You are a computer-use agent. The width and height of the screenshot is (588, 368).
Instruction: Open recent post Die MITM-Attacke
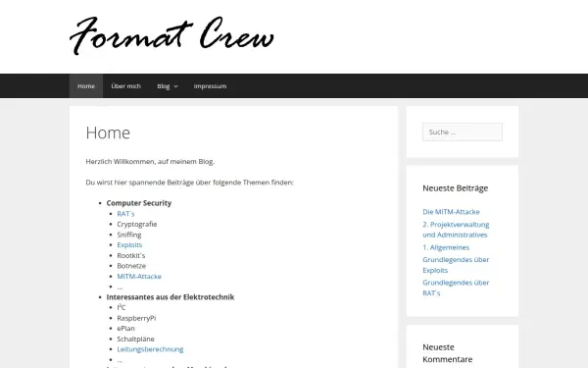tap(451, 211)
